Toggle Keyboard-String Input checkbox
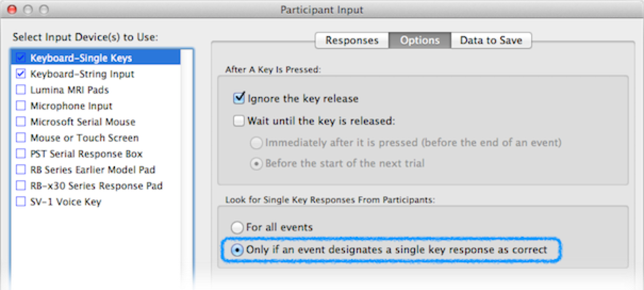 click(x=21, y=74)
